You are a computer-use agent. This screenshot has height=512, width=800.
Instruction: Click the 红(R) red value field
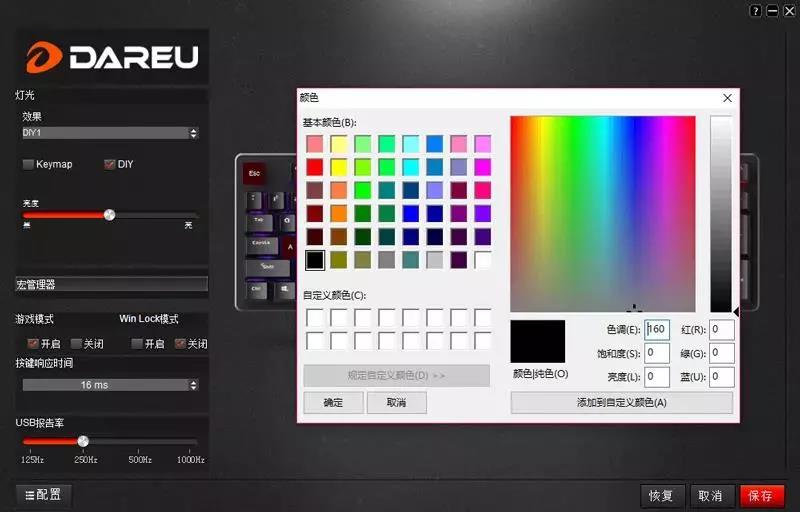[721, 329]
